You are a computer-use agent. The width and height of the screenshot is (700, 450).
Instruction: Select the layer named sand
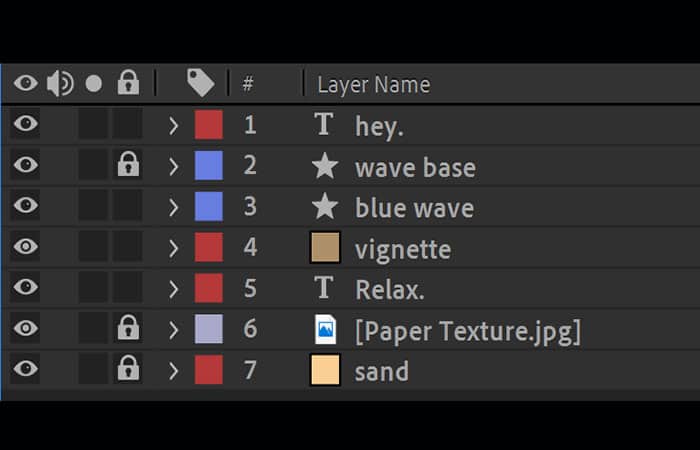pyautogui.click(x=382, y=371)
